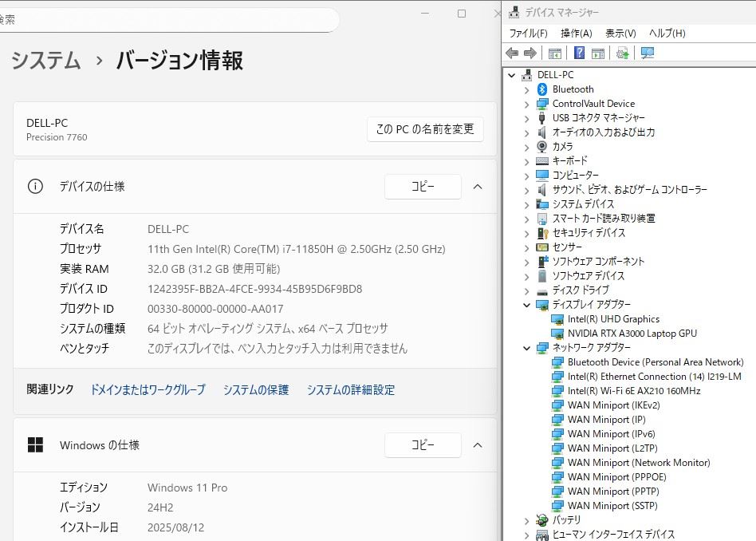This screenshot has width=756, height=541.
Task: Click the processor value i7-11850H text
Action: pyautogui.click(x=297, y=249)
